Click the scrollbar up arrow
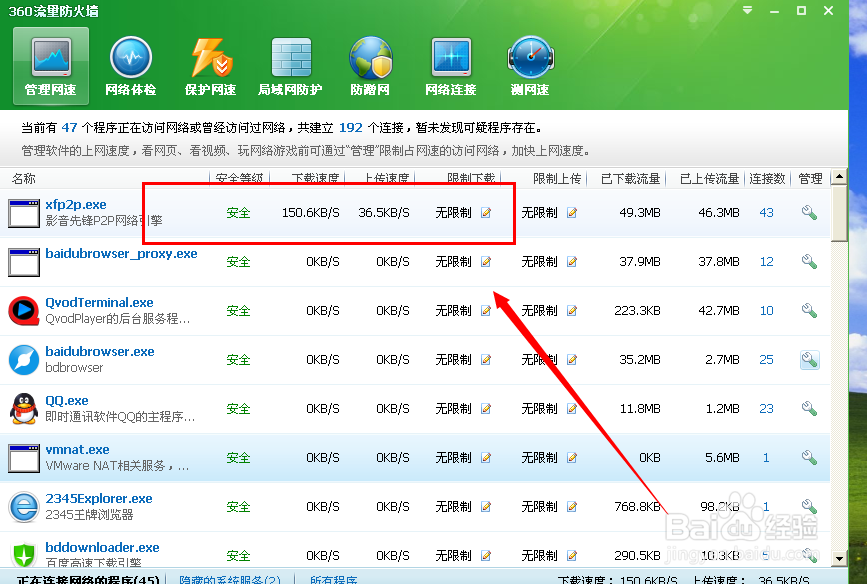 click(x=839, y=177)
